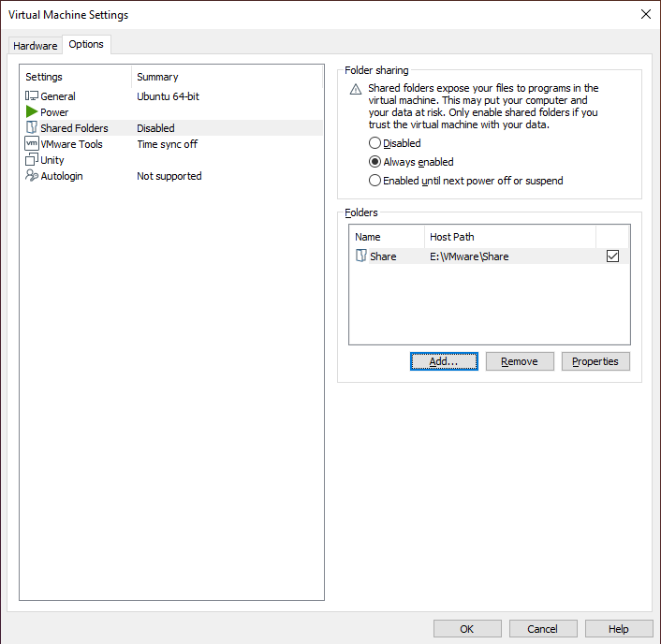
Task: Select the Always enabled radio option
Action: 375,162
